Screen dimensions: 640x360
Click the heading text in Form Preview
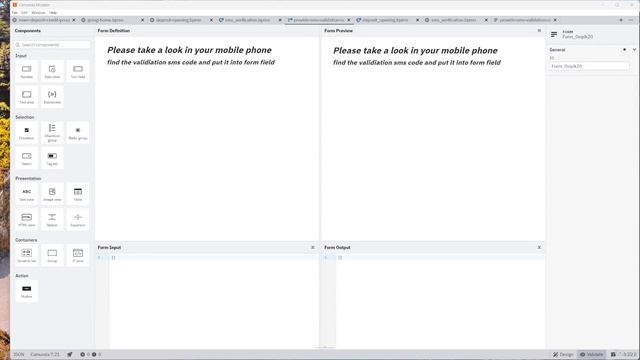pyautogui.click(x=415, y=51)
